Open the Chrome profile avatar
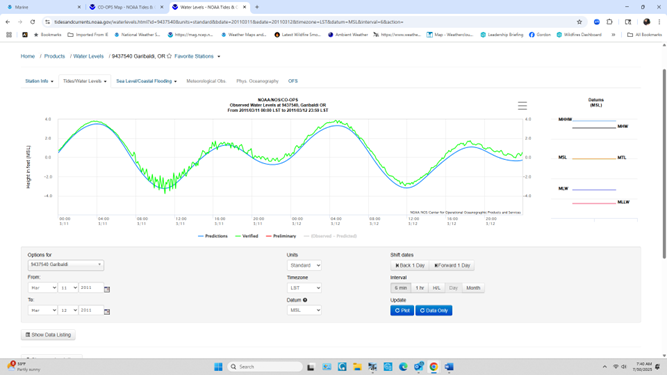Image resolution: width=667 pixels, height=375 pixels. [647, 22]
